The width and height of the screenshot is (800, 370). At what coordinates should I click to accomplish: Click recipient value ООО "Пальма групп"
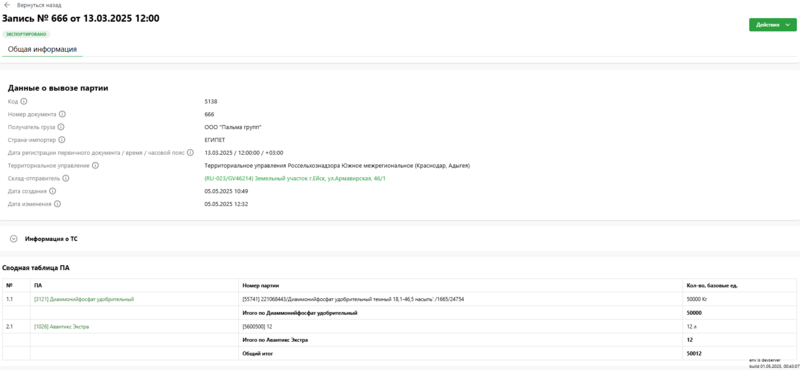tap(233, 127)
